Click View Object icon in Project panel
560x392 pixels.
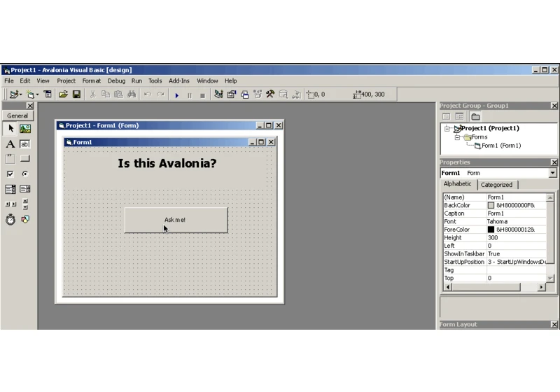(459, 116)
